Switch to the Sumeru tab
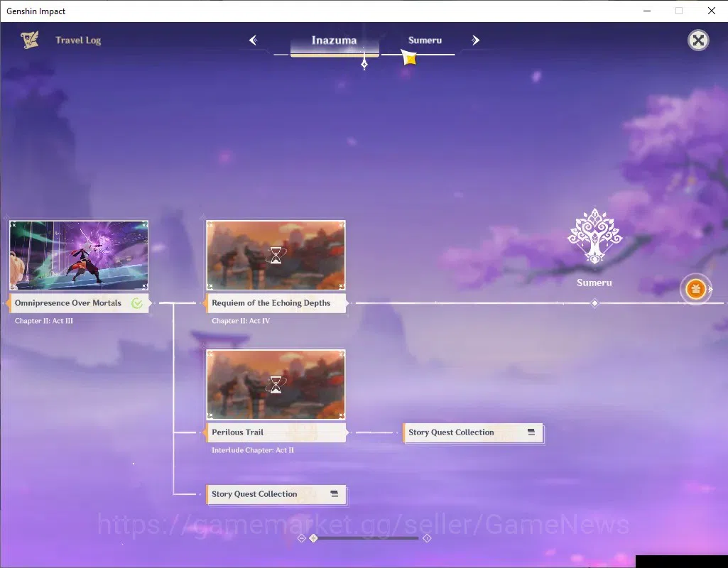The image size is (728, 568). pos(425,40)
